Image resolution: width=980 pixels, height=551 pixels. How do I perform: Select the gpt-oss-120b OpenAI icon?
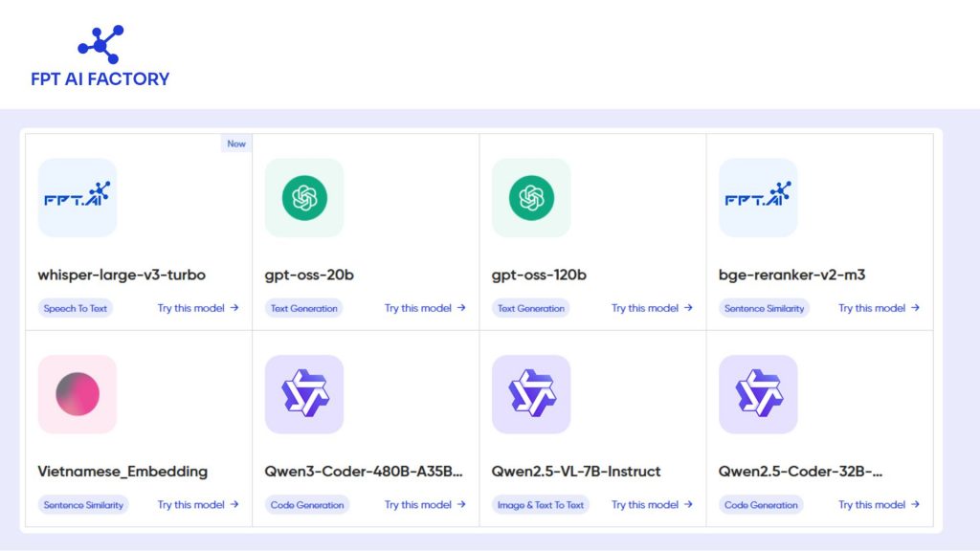click(531, 198)
